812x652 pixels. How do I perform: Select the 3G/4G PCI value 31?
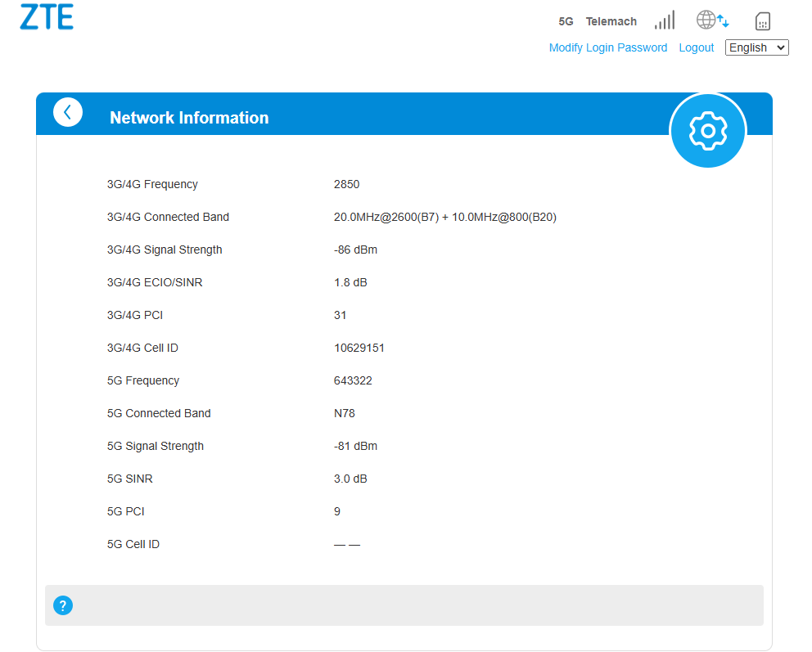pos(341,315)
